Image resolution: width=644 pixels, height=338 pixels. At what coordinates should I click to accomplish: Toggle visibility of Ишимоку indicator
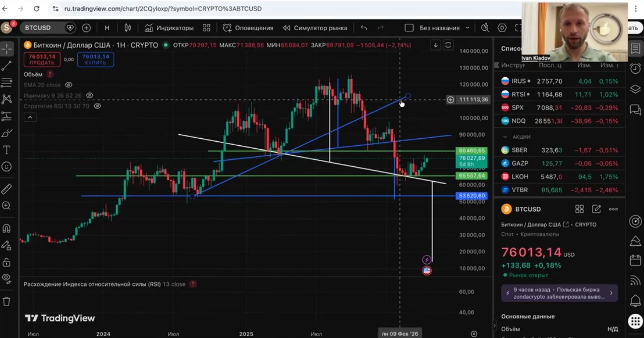click(x=90, y=95)
